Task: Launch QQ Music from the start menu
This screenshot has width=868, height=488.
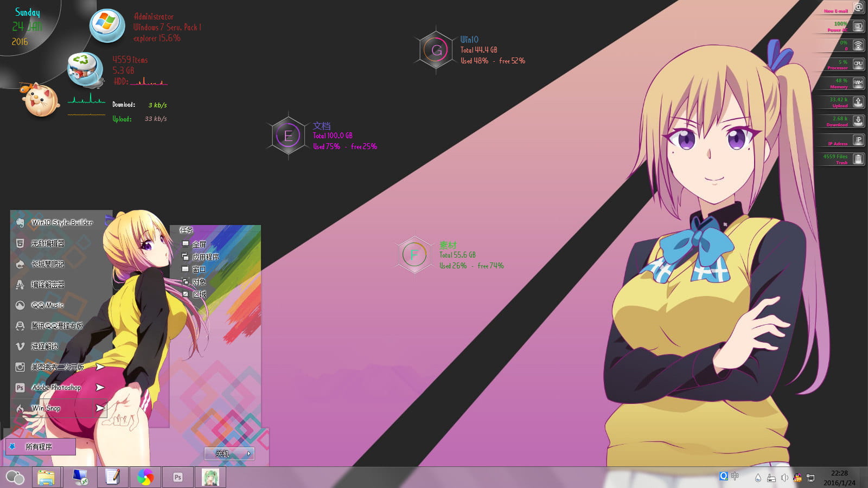Action: (x=47, y=305)
